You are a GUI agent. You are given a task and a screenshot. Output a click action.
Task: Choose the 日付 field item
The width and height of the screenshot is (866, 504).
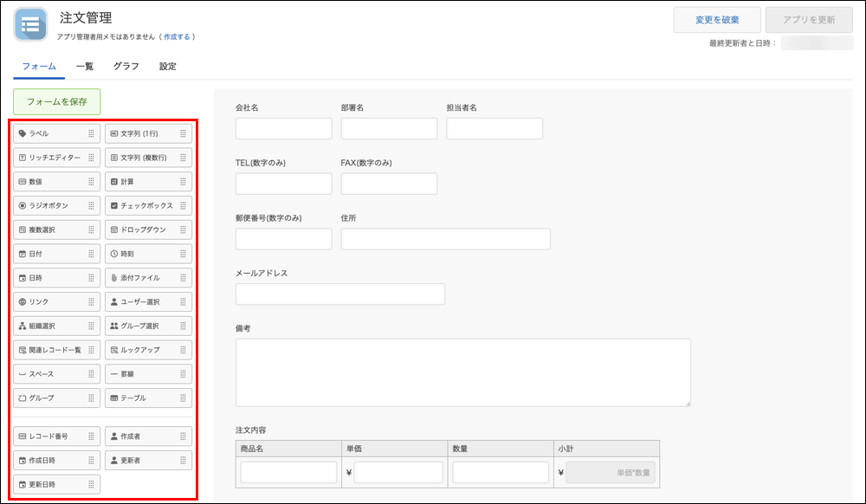coord(57,254)
